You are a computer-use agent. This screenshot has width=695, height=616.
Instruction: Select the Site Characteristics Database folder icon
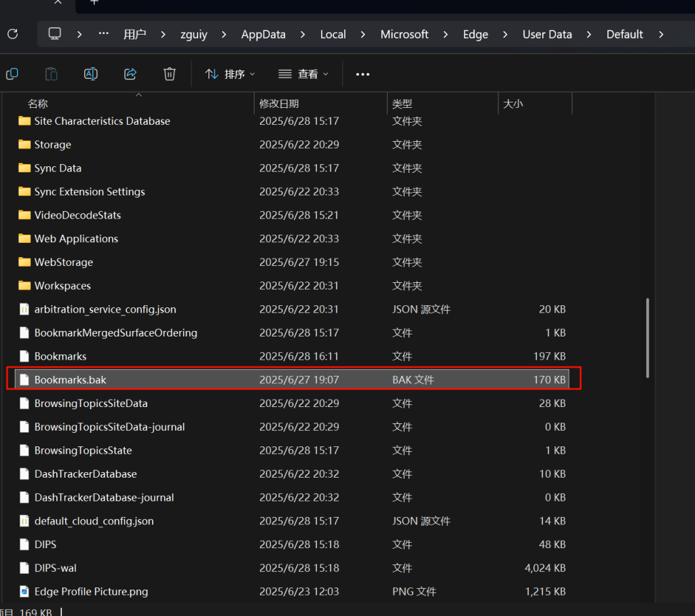point(24,121)
